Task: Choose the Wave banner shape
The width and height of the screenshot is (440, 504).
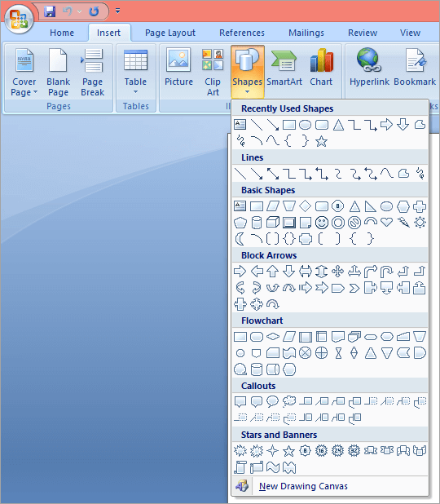Action: [273, 467]
